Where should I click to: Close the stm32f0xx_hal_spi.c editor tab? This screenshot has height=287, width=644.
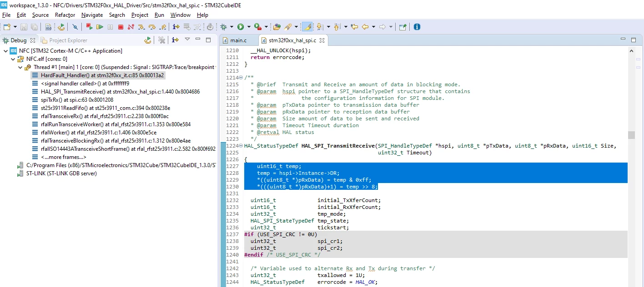[322, 40]
